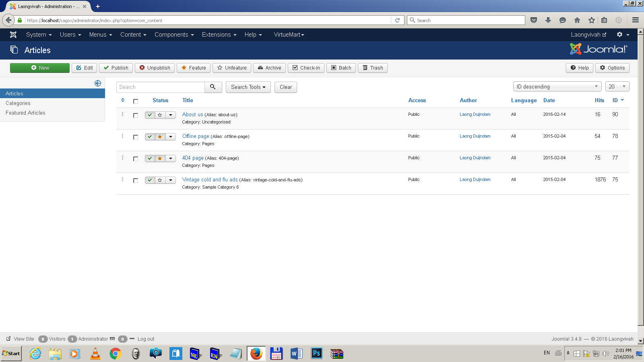Open status actions dropdown for Offline page
This screenshot has width=644, height=362.
171,137
